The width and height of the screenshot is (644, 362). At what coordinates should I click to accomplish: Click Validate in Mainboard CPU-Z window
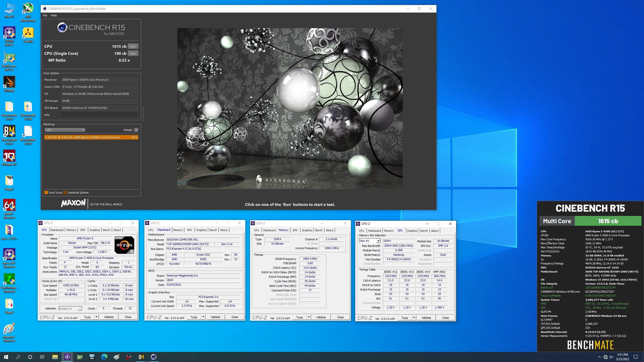(215, 317)
